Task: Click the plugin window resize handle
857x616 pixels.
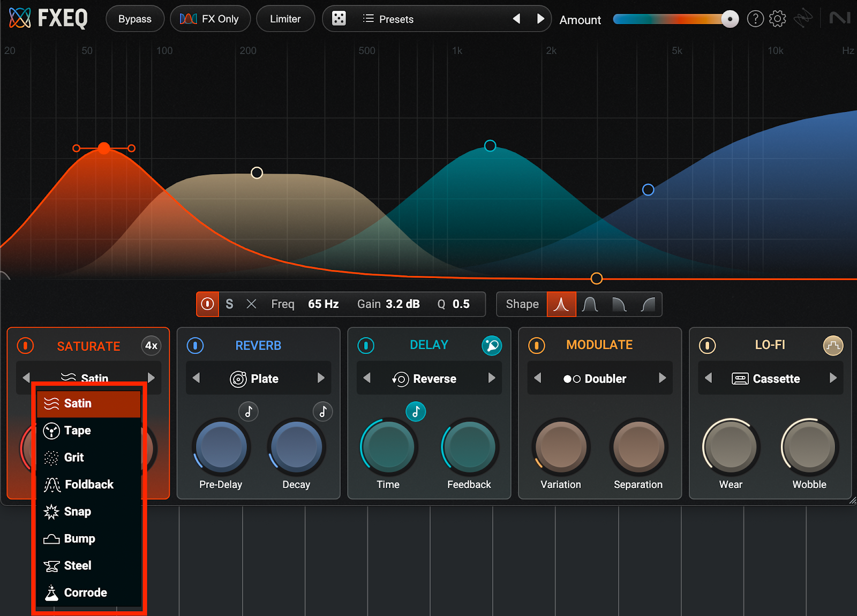Action: [852, 500]
